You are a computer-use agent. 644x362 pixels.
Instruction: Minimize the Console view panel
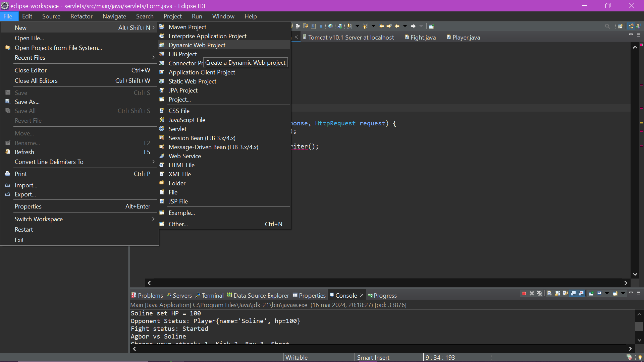pyautogui.click(x=631, y=293)
